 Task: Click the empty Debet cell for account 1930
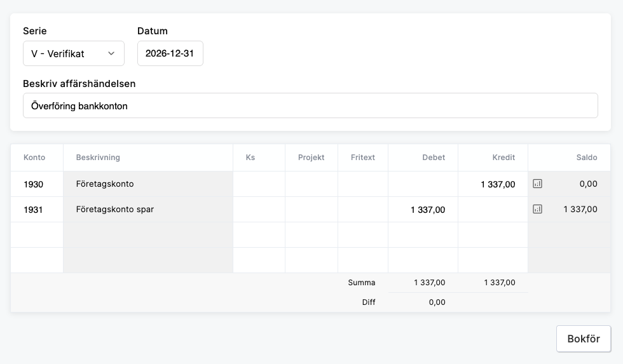coord(423,184)
